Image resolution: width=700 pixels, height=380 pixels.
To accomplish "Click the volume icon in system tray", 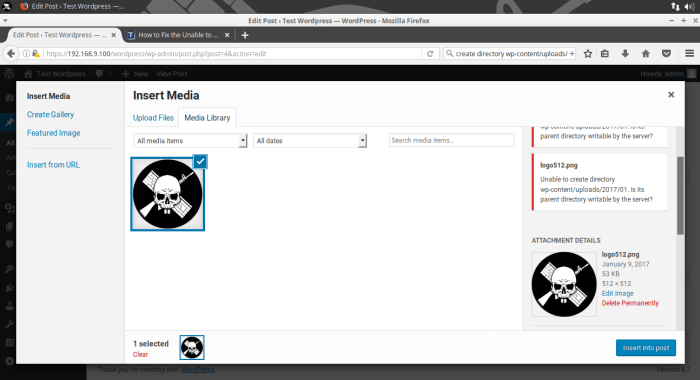I will coord(689,7).
